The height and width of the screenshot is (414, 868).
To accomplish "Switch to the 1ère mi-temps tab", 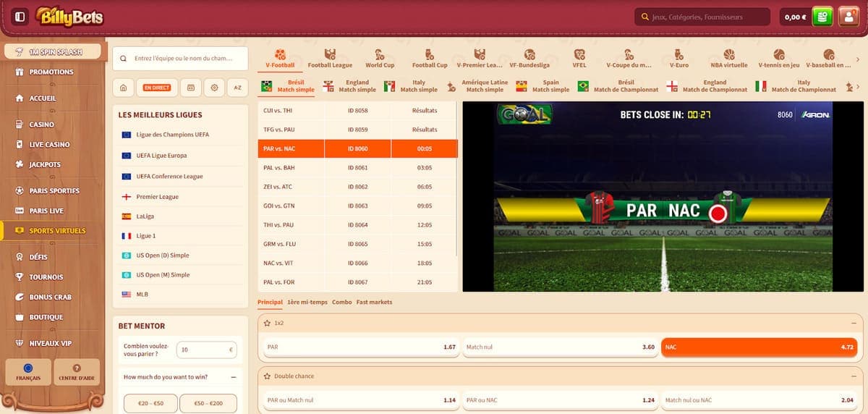I will tap(307, 302).
